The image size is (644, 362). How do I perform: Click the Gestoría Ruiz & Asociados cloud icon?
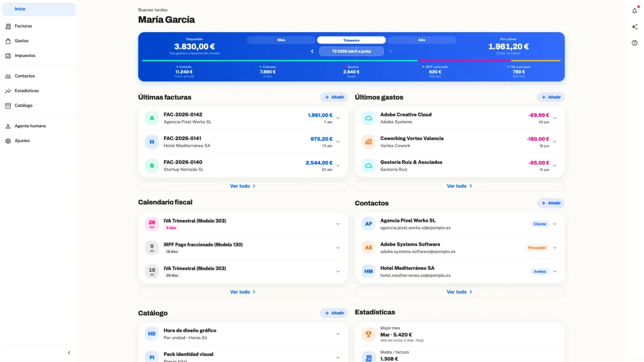click(x=368, y=166)
